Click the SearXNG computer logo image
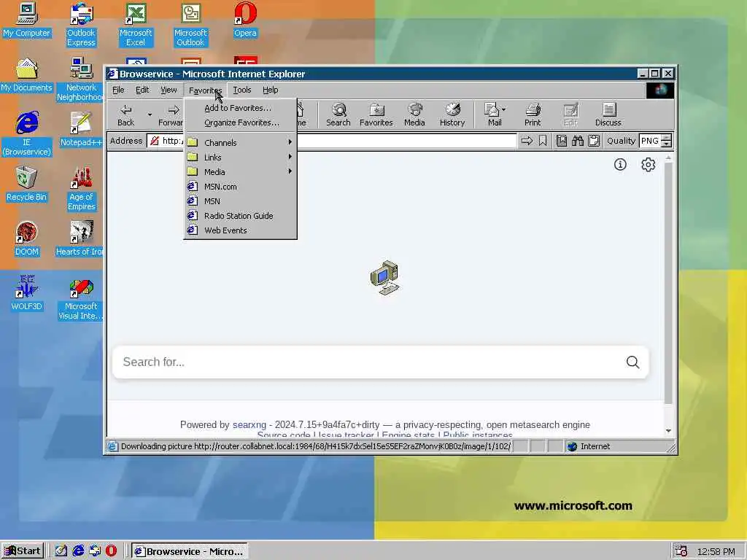This screenshot has width=747, height=560. pyautogui.click(x=384, y=278)
